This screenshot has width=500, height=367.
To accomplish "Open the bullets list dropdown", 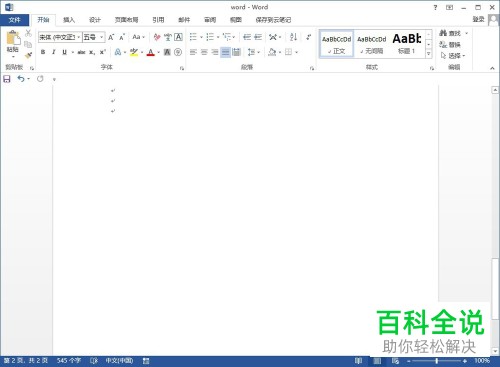I will click(201, 37).
